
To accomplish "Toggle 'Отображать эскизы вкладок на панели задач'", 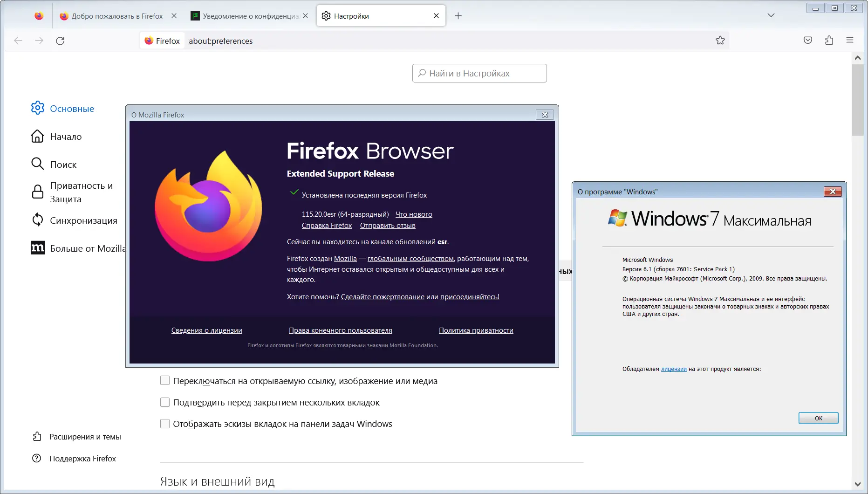I will pos(165,424).
